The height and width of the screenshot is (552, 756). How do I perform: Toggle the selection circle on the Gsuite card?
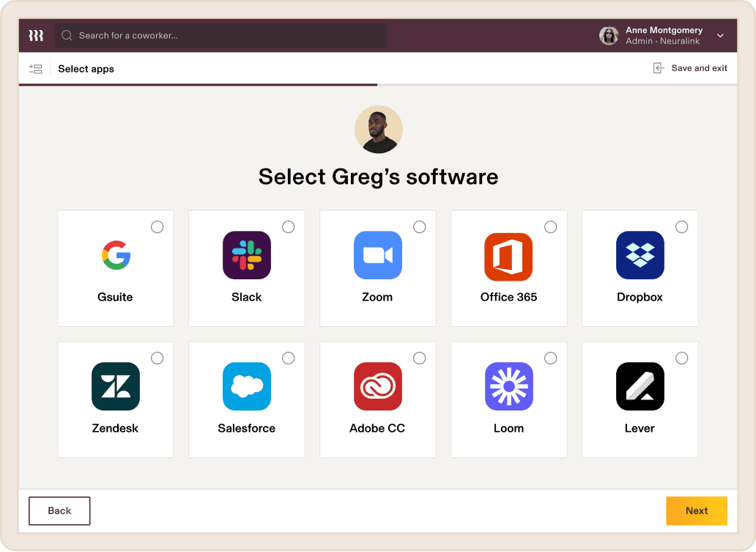pyautogui.click(x=157, y=227)
